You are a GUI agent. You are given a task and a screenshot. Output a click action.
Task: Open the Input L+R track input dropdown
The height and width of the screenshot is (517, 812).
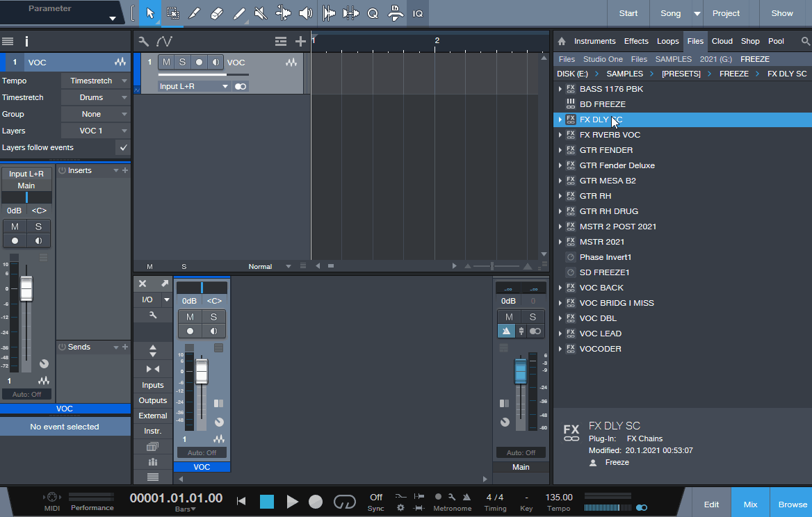coord(194,86)
